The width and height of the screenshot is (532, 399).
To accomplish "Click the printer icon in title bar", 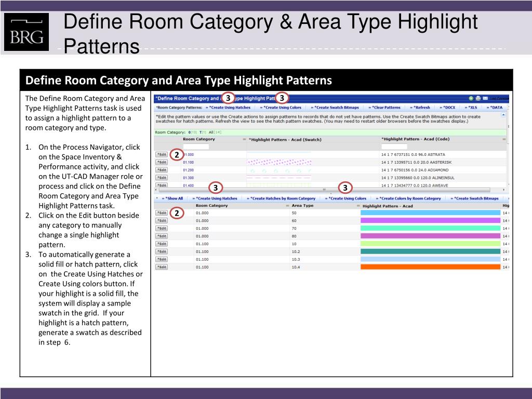I will (478, 98).
